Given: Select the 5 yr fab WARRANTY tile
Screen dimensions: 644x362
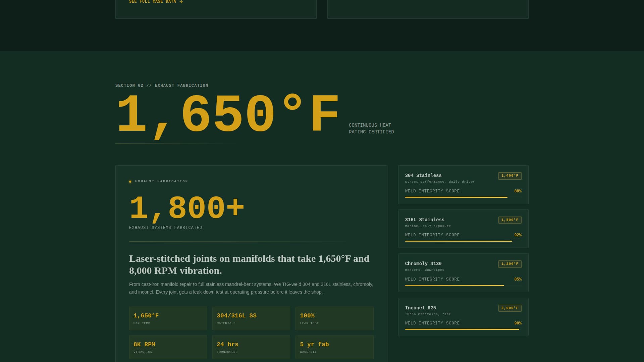Looking at the screenshot, I should (x=334, y=347).
